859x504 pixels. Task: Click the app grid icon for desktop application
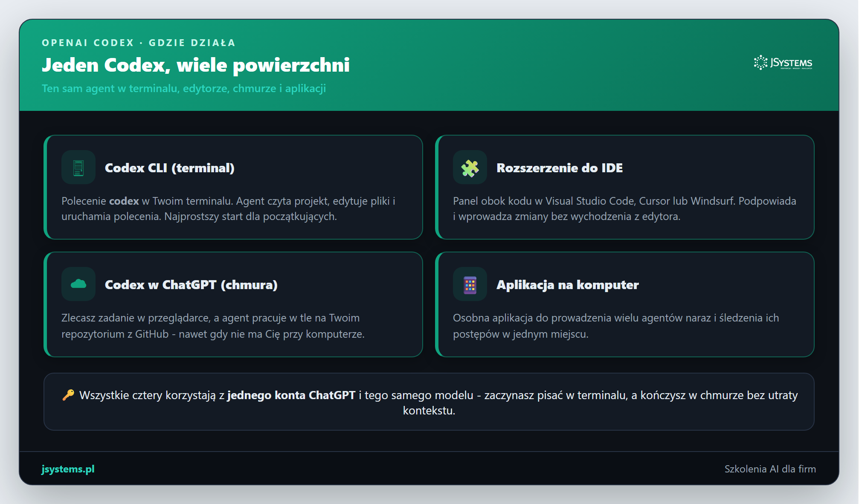click(x=470, y=284)
